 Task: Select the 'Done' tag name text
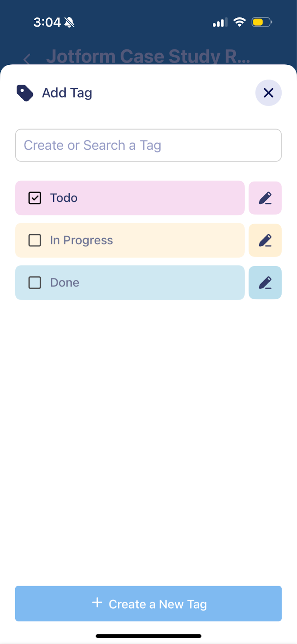tap(65, 283)
